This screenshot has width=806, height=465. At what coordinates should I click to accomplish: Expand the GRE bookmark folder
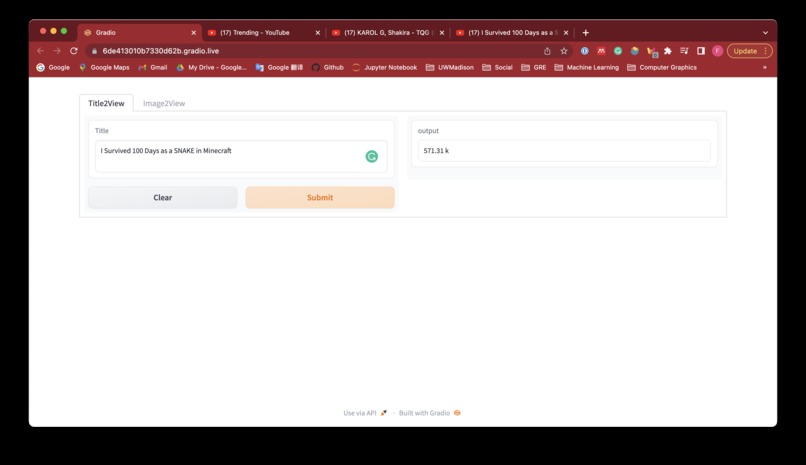click(x=534, y=67)
